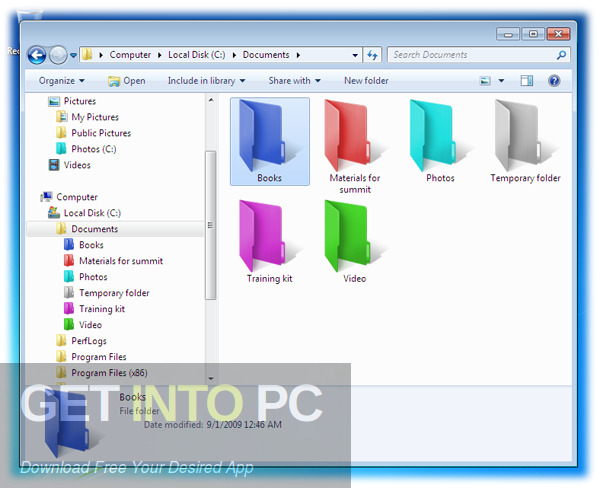
Task: Click the folder icon in the address bar
Action: coord(87,55)
